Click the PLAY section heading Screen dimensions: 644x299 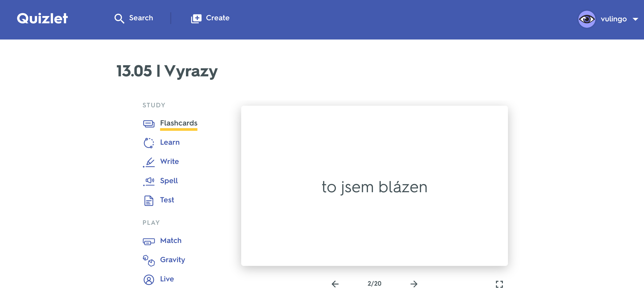151,223
